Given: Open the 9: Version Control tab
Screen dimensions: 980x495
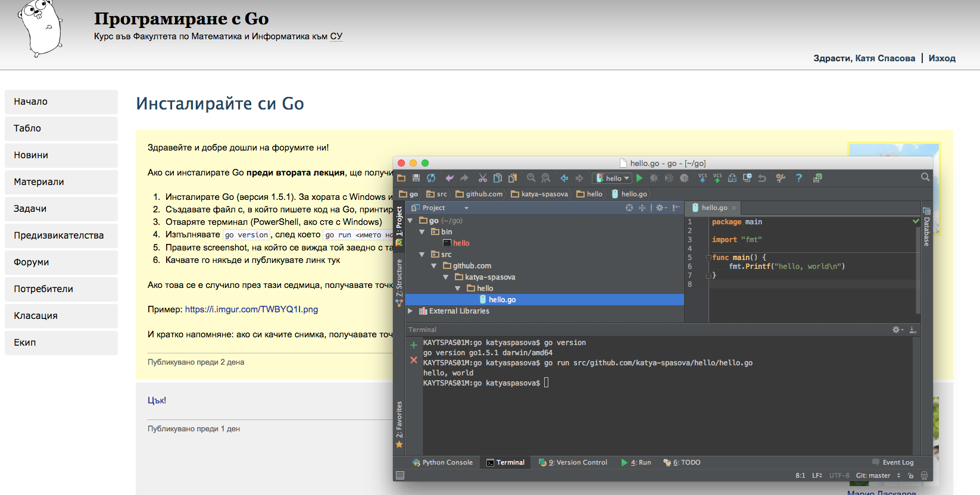Looking at the screenshot, I should pyautogui.click(x=573, y=462).
